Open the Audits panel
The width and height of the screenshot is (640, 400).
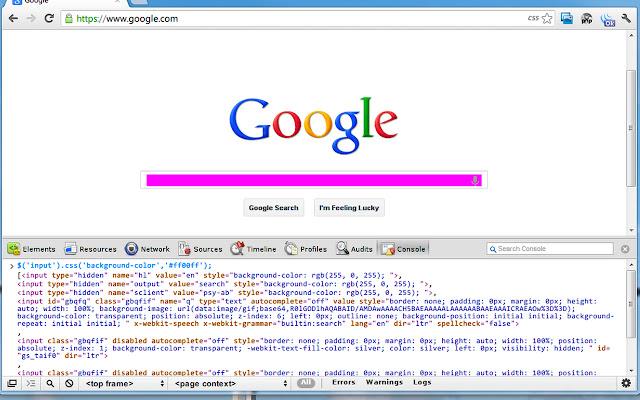click(x=354, y=249)
